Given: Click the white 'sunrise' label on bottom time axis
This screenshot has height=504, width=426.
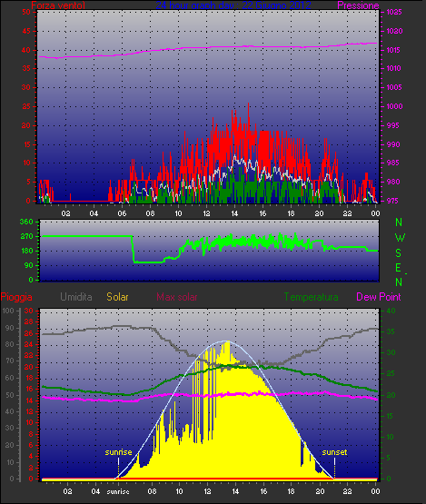Looking at the screenshot, I should click(x=118, y=491).
